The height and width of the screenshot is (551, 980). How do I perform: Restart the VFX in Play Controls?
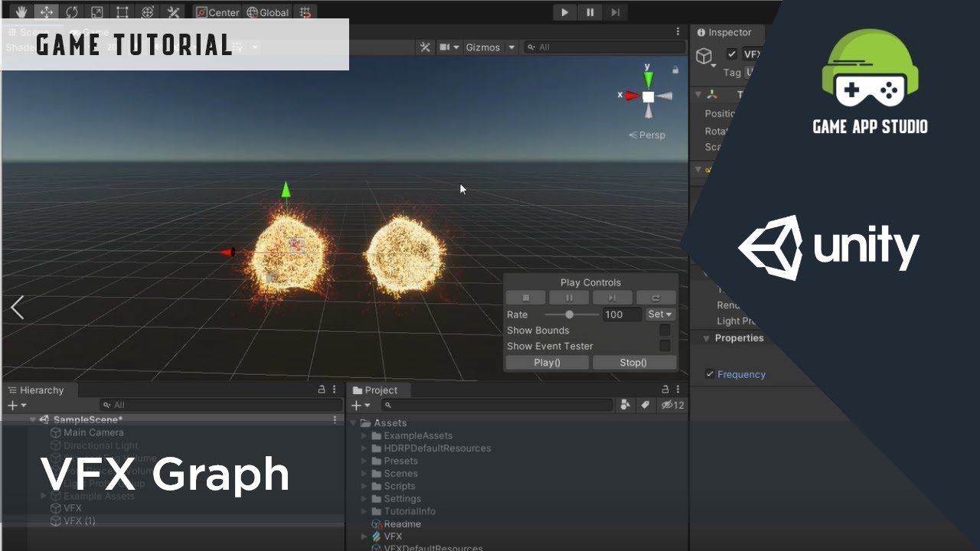[x=656, y=298]
